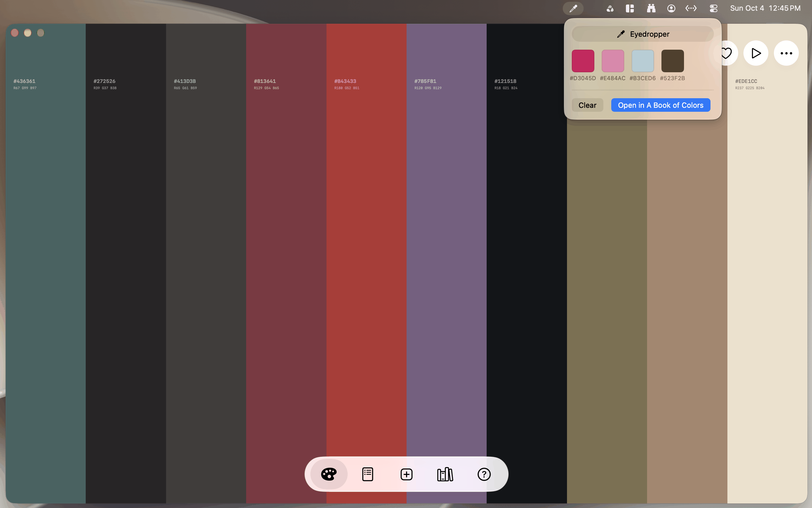Click the R129 G54 B65 value
This screenshot has height=508, width=812.
click(266, 88)
